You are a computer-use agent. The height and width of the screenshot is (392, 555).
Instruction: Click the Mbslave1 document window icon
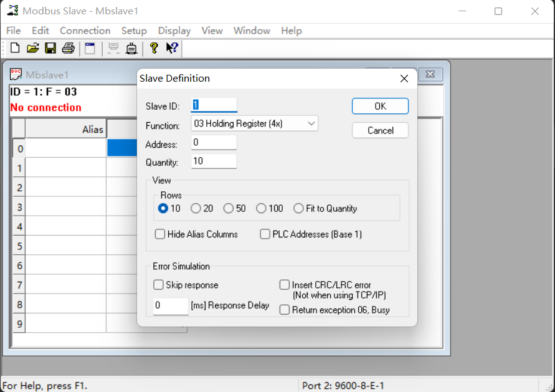(15, 74)
